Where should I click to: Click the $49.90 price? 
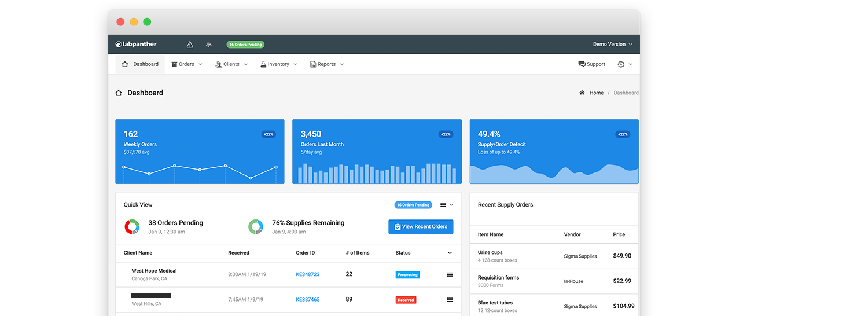coord(622,256)
